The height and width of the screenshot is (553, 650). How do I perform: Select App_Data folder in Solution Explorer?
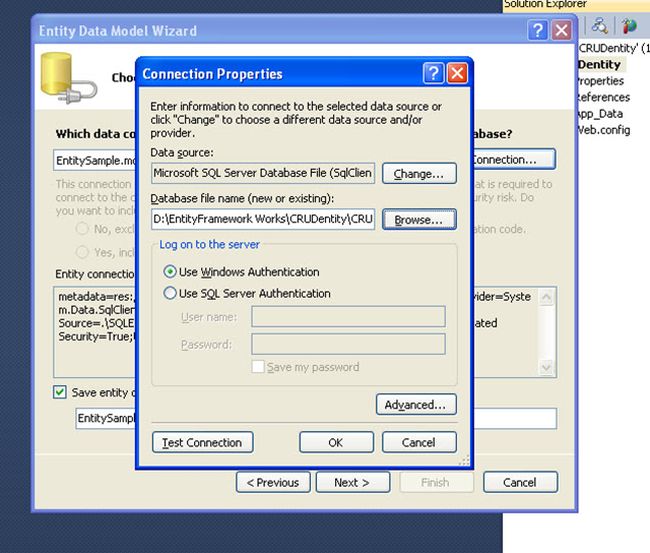coord(601,114)
